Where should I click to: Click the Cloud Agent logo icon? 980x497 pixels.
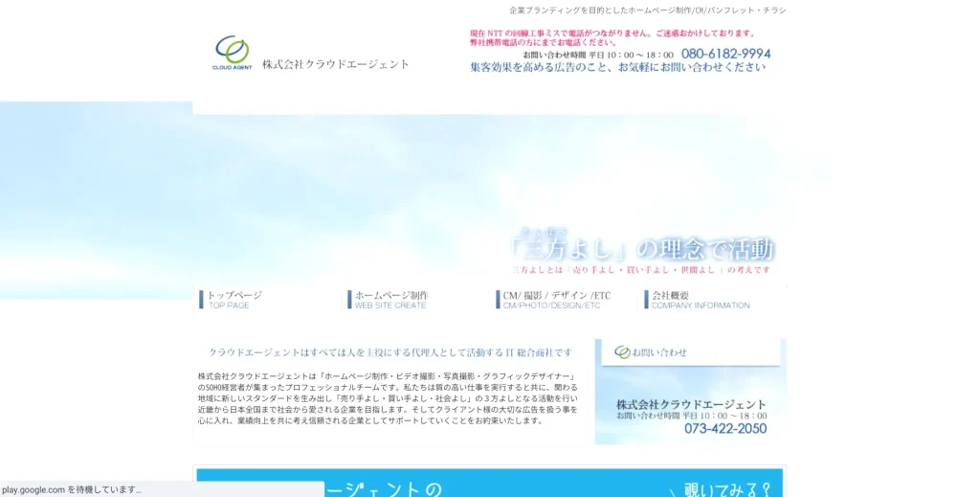pos(232,53)
